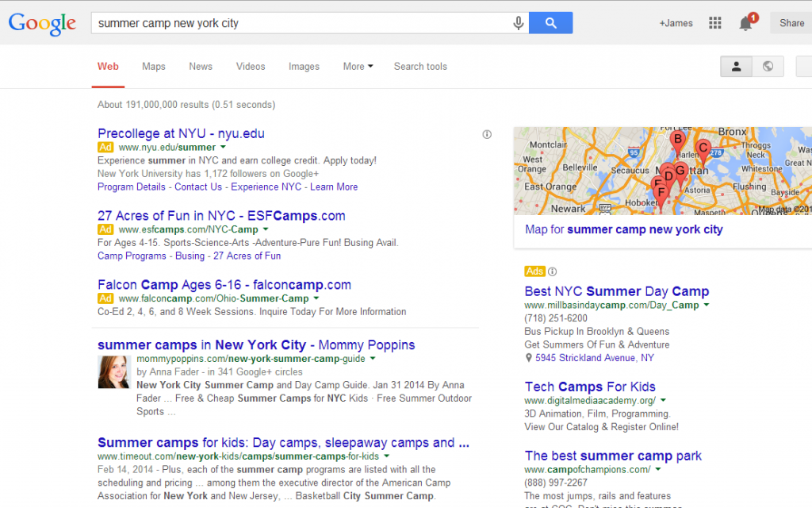Open the +James profile link
Viewport: 812px width, 508px height.
pos(676,23)
